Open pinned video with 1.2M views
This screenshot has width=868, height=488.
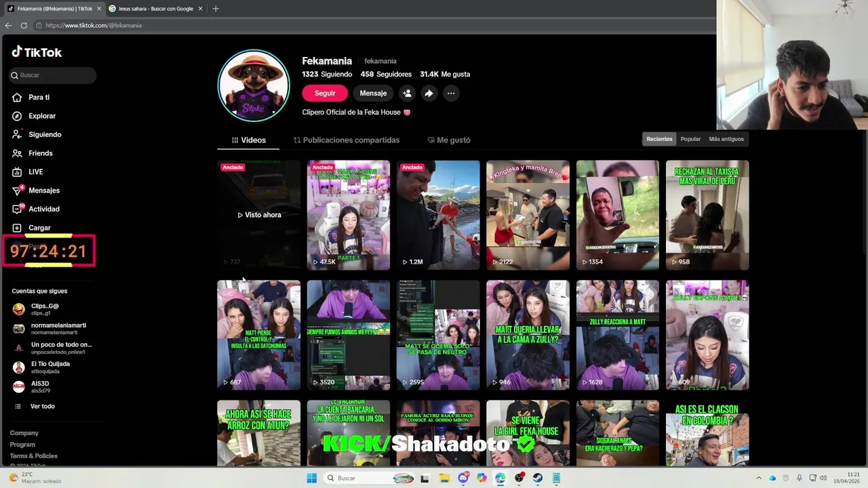coord(438,215)
